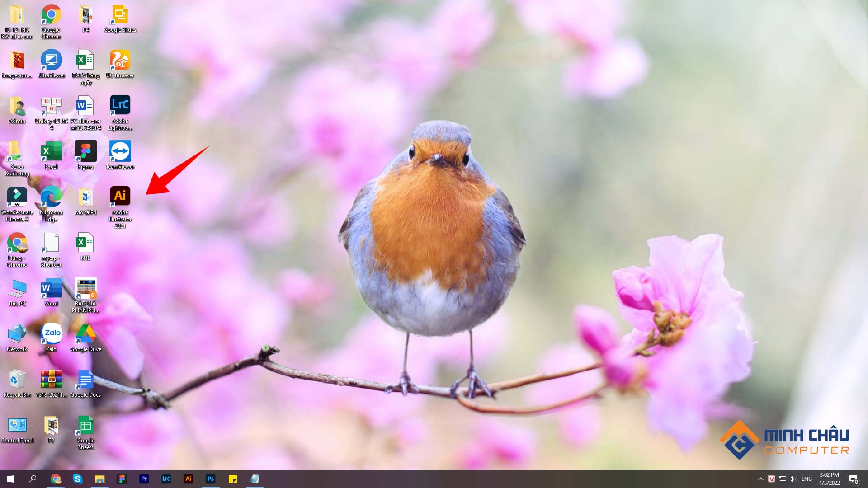Select the Excel desktop shortcut
The width and height of the screenshot is (868, 488).
coord(51,155)
